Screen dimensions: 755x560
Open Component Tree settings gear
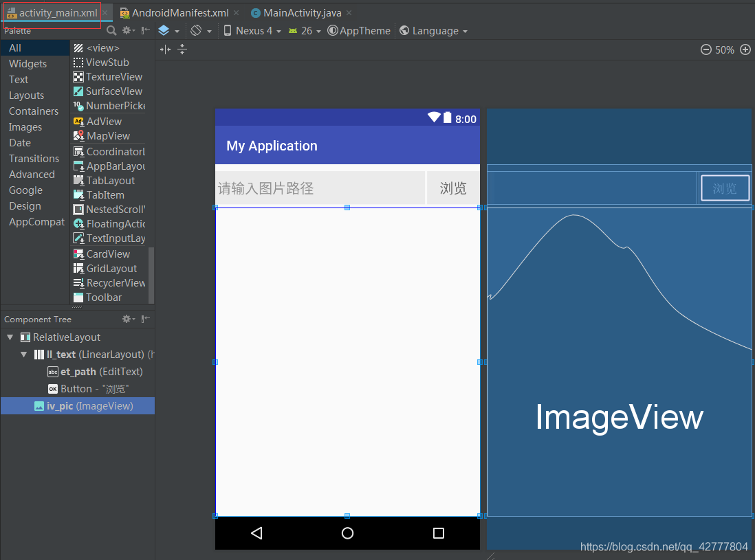[128, 319]
